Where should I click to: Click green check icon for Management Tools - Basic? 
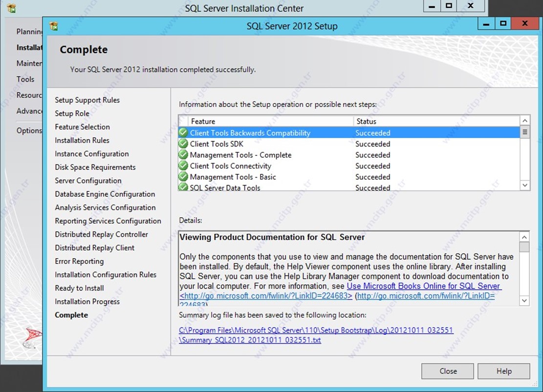(x=183, y=177)
